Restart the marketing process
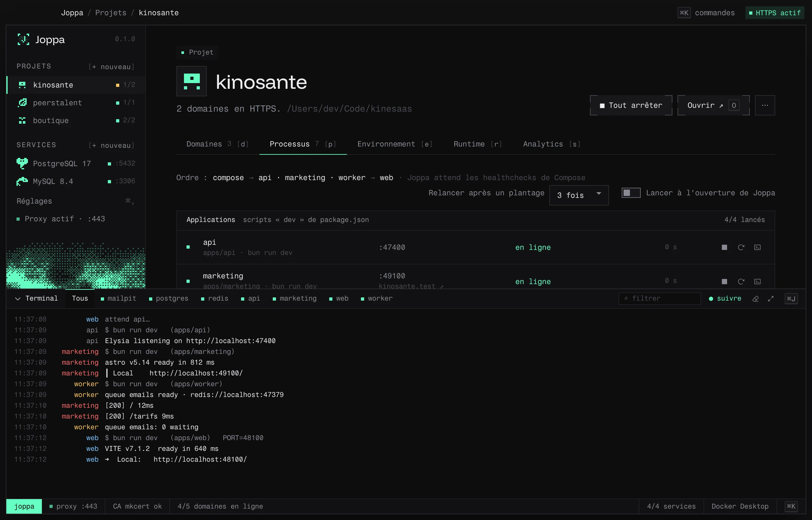Image resolution: width=812 pixels, height=520 pixels. click(x=741, y=282)
